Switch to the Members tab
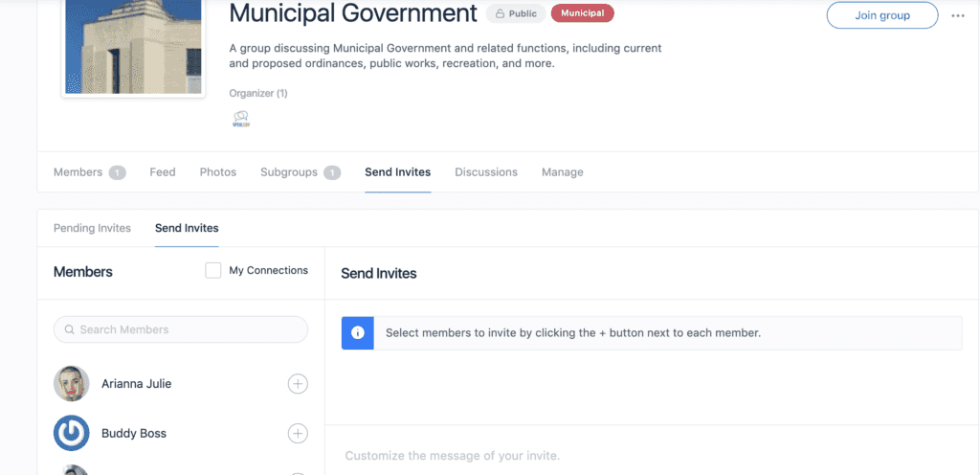 pos(89,171)
